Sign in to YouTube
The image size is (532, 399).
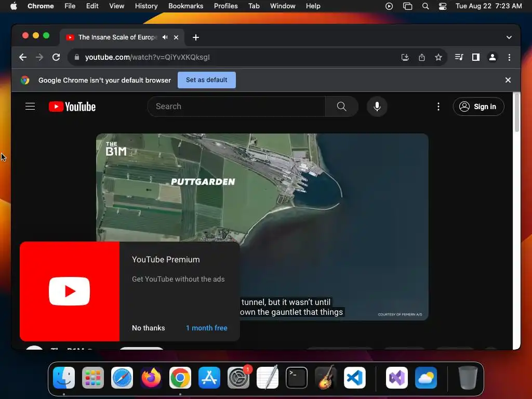point(478,107)
